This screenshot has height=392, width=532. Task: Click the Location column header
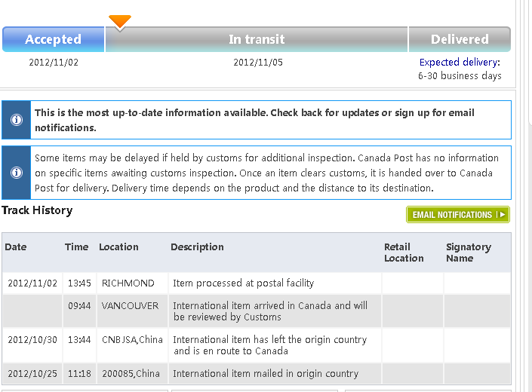[118, 247]
